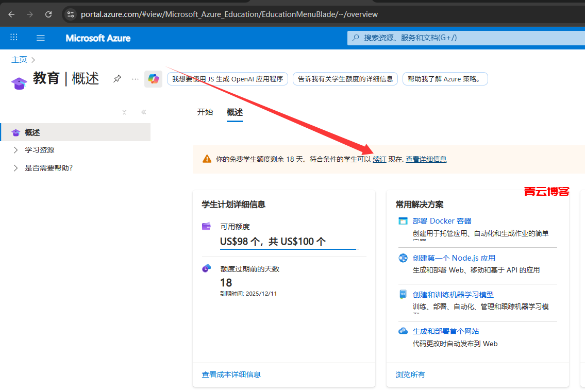Image resolution: width=585 pixels, height=392 pixels.
Task: Open 是否需要帮助? sidebar item
Action: tap(49, 168)
